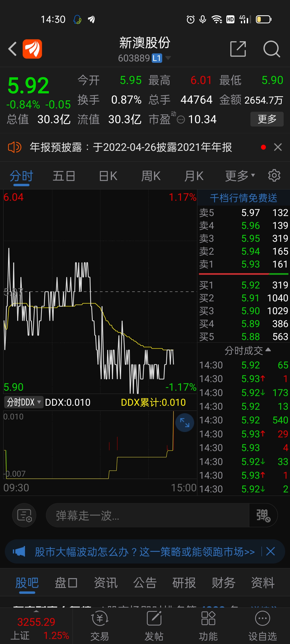Tap the PE ratio mode icon
The width and height of the screenshot is (290, 644).
tap(181, 119)
